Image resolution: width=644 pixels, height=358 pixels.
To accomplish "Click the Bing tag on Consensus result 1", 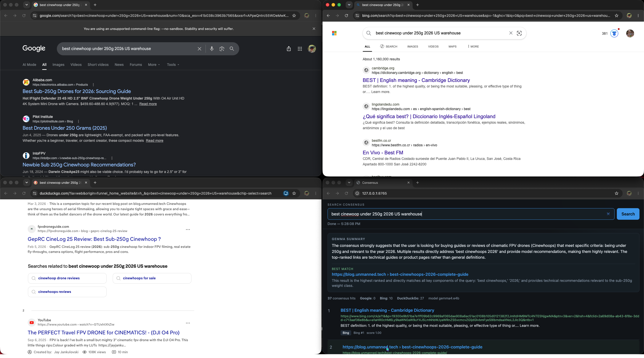I will [346, 333].
